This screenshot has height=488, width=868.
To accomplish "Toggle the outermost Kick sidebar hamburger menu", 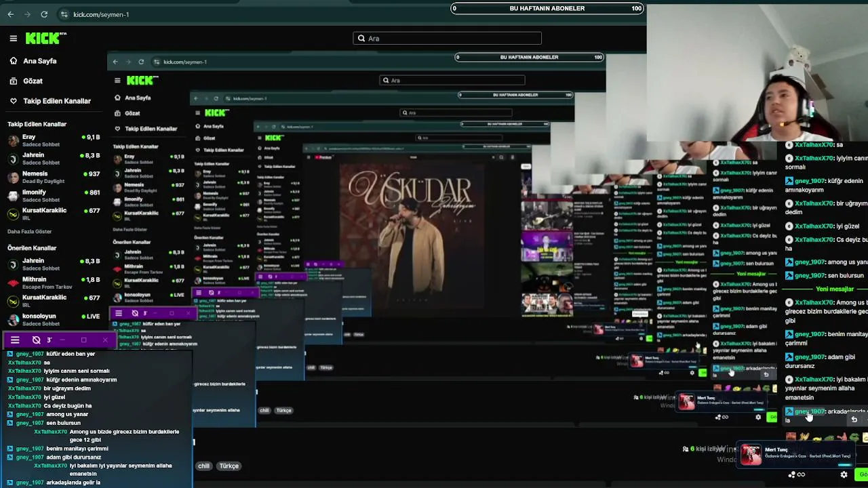I will (13, 39).
